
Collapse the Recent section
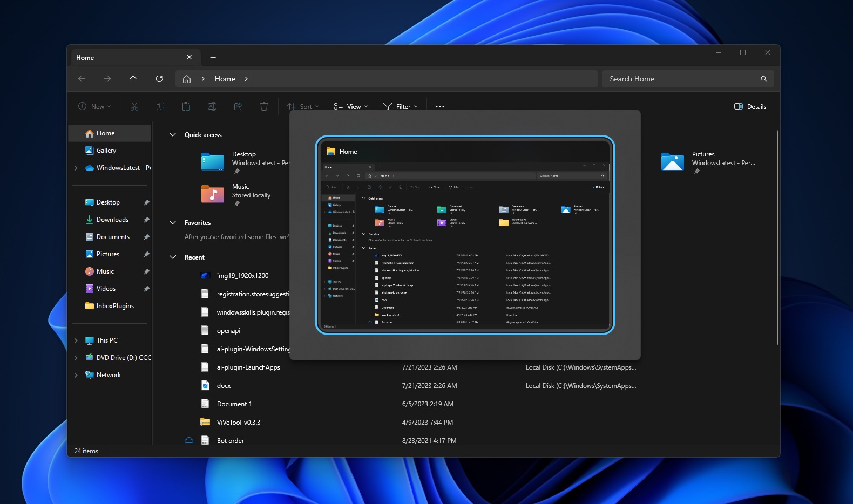pyautogui.click(x=173, y=257)
